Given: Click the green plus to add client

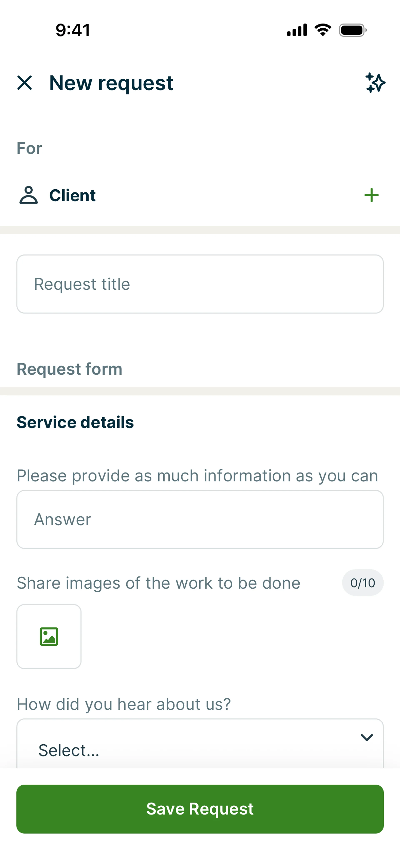Looking at the screenshot, I should pyautogui.click(x=371, y=195).
